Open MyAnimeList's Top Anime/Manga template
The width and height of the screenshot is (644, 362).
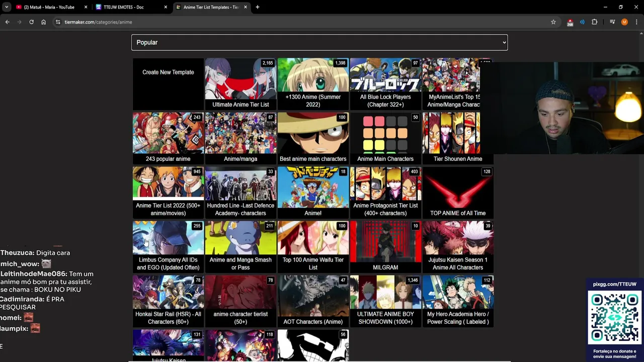(x=451, y=84)
